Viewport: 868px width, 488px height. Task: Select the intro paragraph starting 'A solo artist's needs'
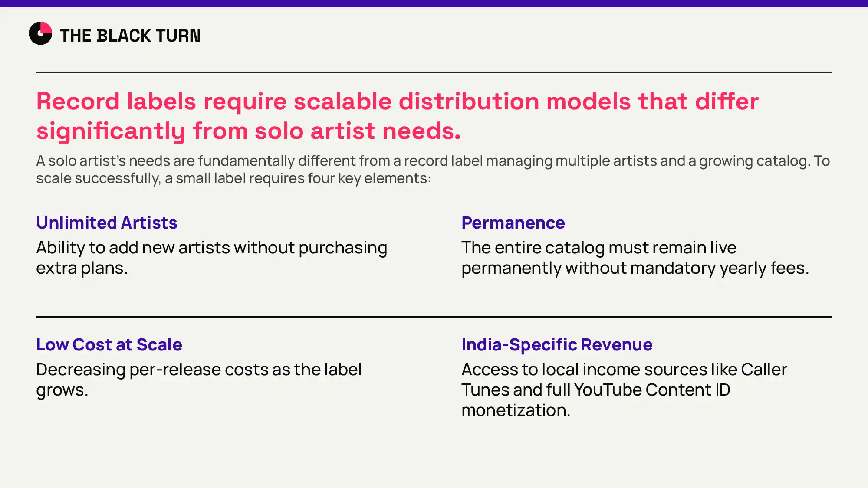(433, 169)
